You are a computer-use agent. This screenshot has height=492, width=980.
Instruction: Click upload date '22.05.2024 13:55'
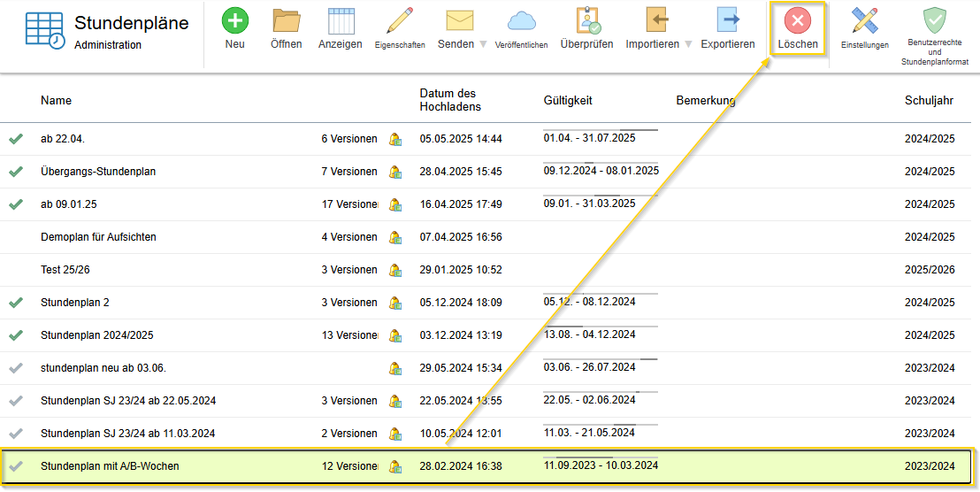[x=461, y=400]
